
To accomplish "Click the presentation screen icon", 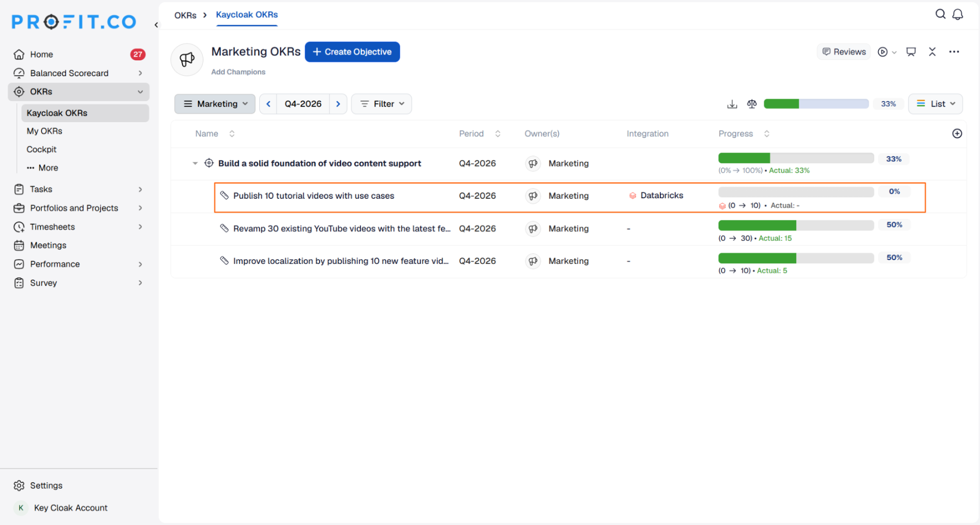I will (x=911, y=52).
